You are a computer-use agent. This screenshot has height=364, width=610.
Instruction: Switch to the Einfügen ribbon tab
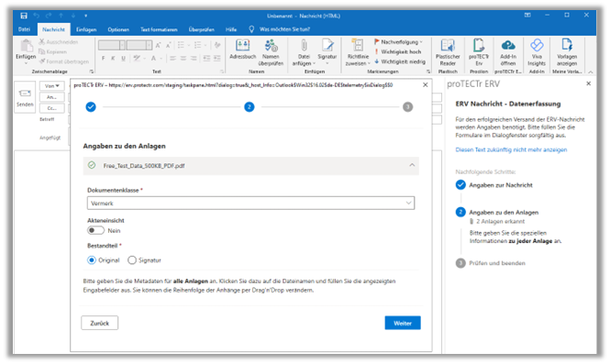(x=86, y=29)
